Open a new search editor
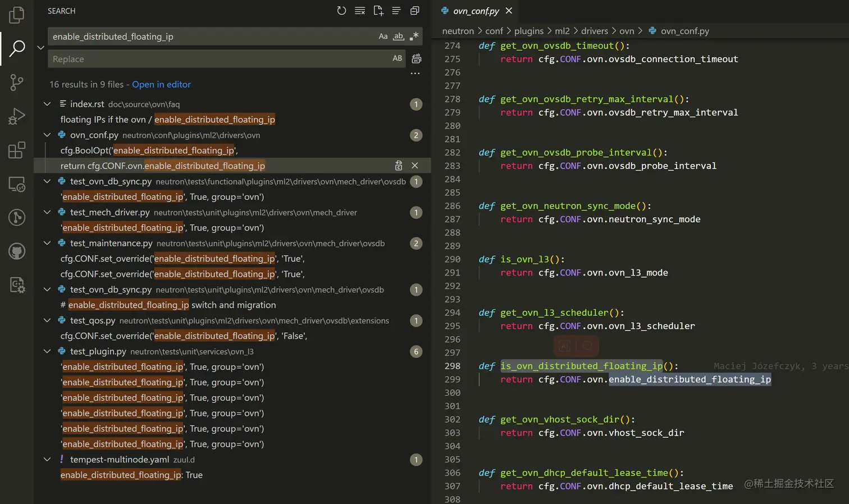This screenshot has height=504, width=849. pyautogui.click(x=378, y=11)
